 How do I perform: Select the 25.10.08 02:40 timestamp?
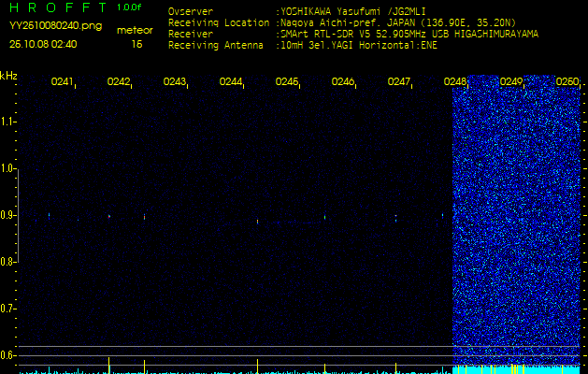pos(43,43)
